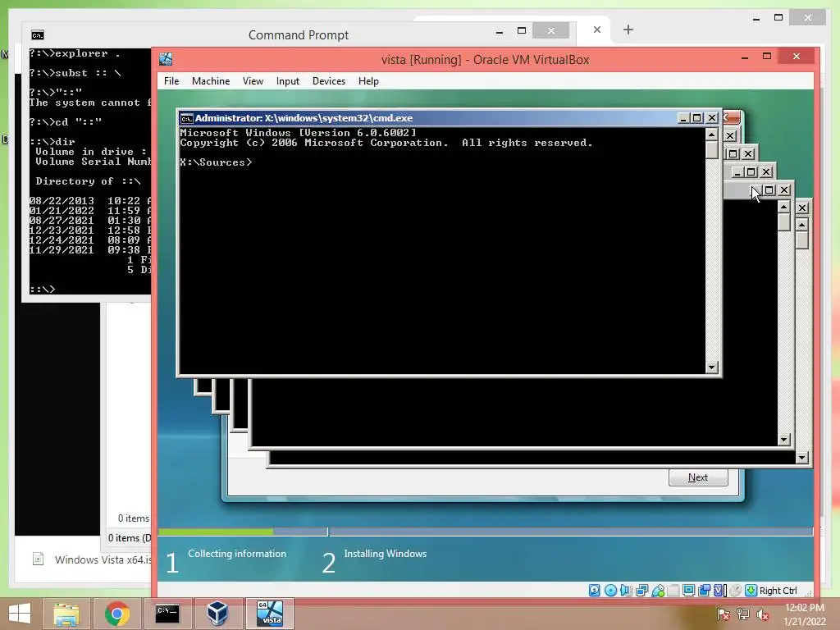Launch Google Chrome from the taskbar
The width and height of the screenshot is (840, 630).
coord(116,614)
